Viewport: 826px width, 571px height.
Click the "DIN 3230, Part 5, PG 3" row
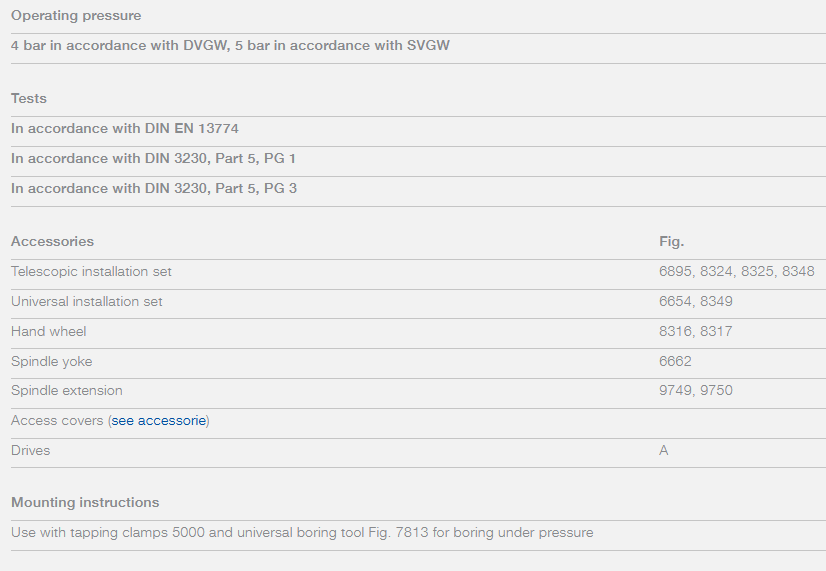(x=153, y=189)
